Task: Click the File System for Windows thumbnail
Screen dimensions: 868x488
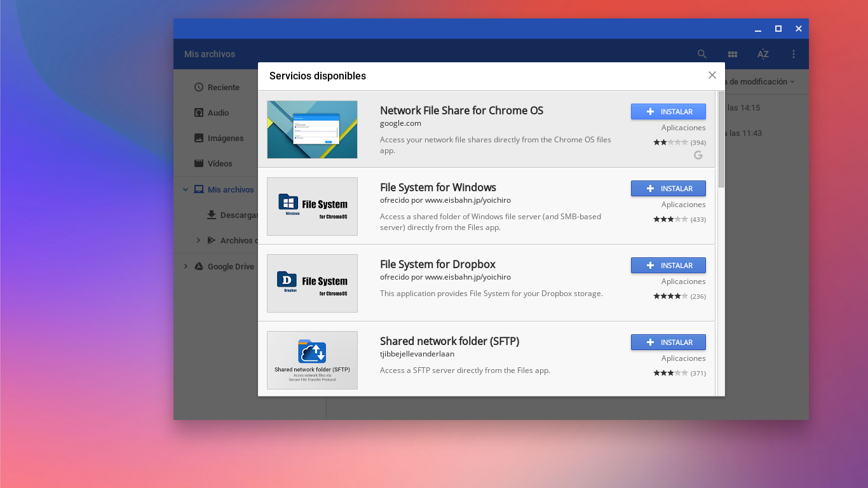Action: (x=312, y=206)
